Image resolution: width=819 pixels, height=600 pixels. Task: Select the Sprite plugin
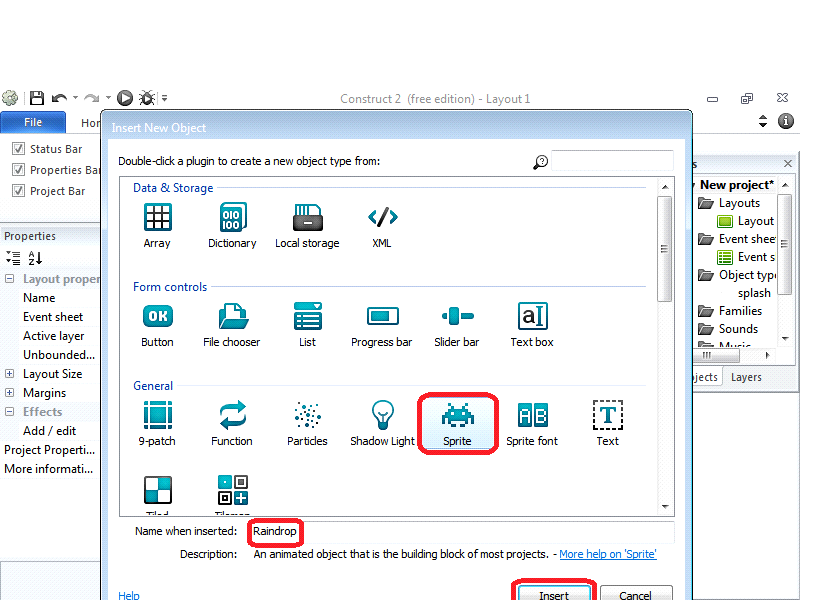point(458,424)
